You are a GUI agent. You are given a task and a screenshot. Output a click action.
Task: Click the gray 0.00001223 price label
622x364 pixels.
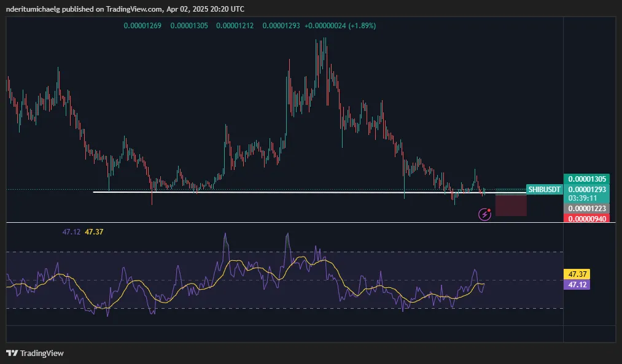pos(587,209)
